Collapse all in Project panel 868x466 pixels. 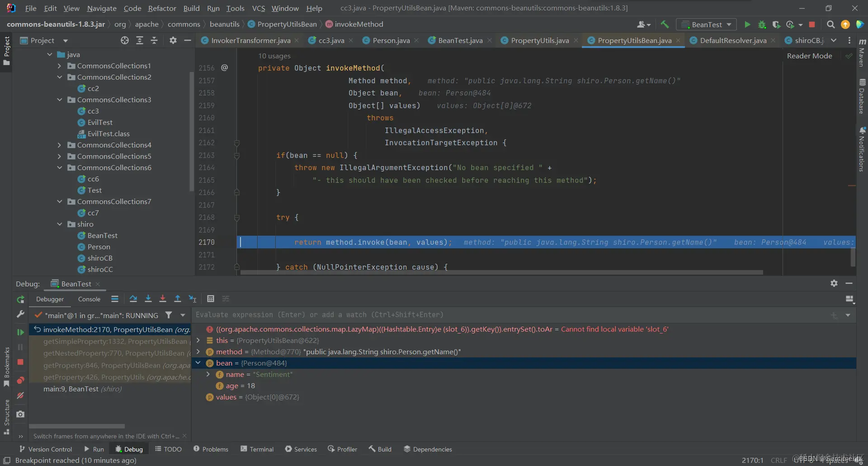click(x=154, y=40)
